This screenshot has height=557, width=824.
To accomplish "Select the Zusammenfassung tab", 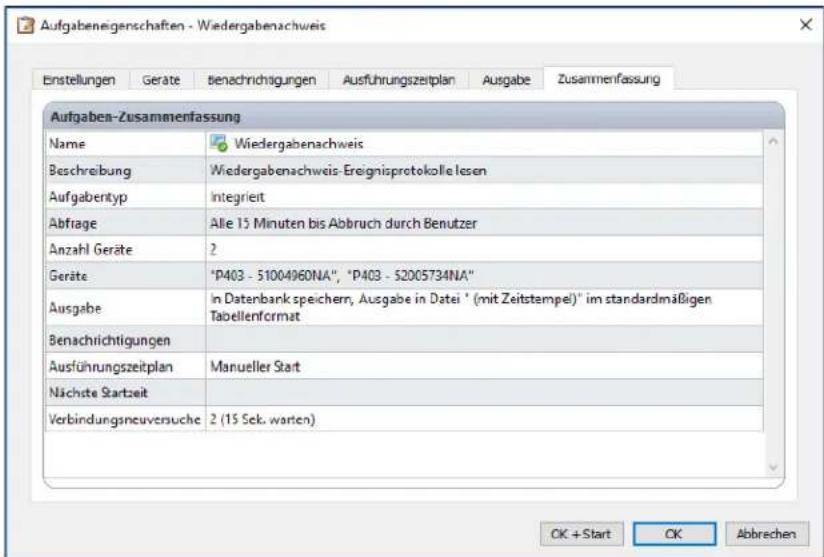I will coord(609,79).
